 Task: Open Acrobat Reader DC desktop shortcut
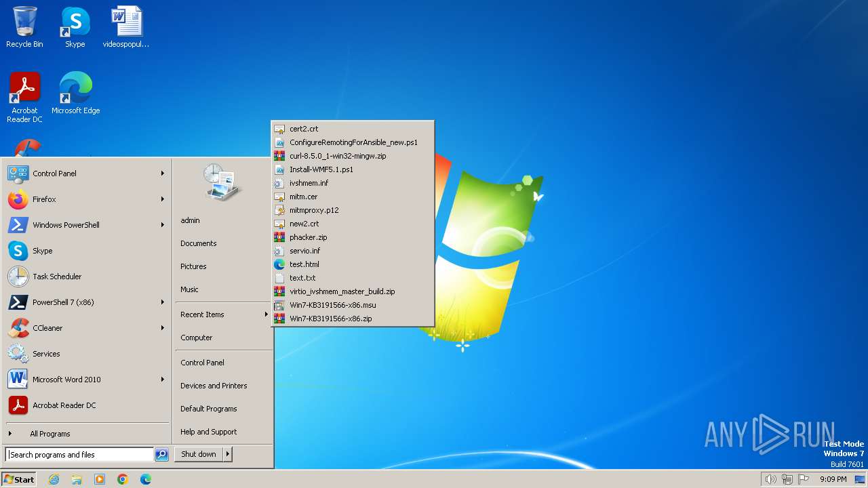(x=24, y=97)
